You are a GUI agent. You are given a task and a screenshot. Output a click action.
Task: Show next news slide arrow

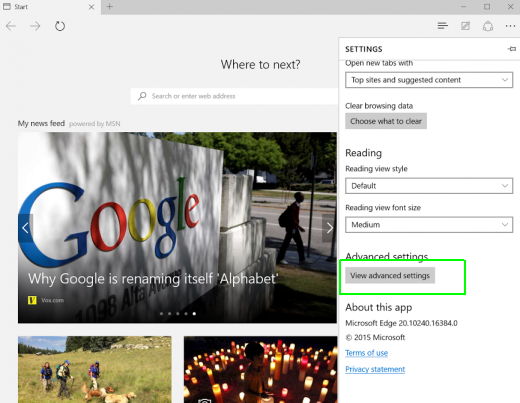coord(329,228)
